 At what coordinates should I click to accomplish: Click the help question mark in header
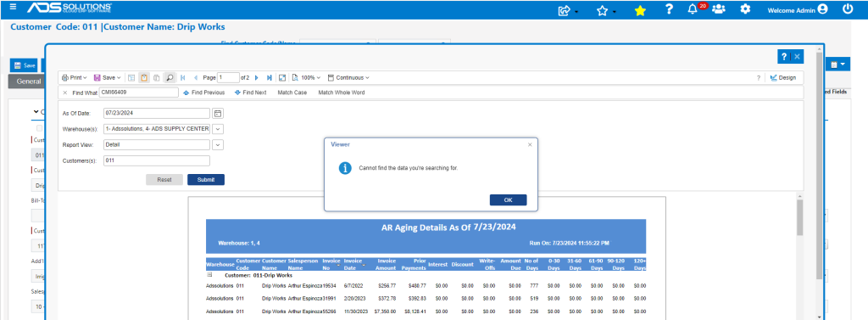[670, 8]
